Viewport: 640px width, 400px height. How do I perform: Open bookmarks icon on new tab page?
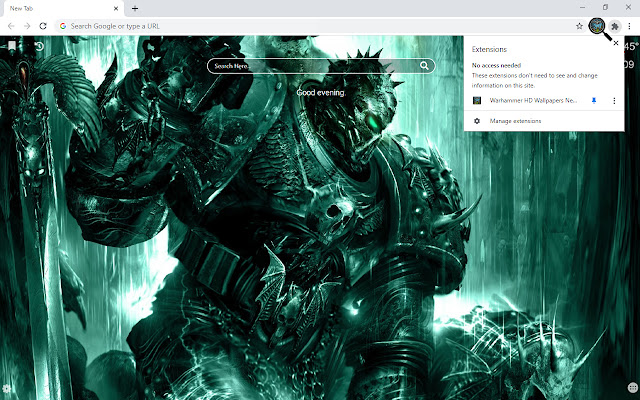tap(12, 45)
